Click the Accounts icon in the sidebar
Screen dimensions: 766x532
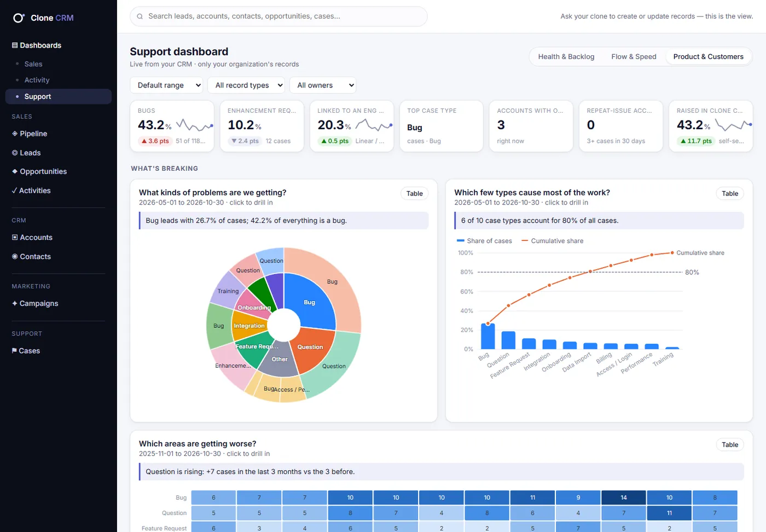pyautogui.click(x=15, y=238)
